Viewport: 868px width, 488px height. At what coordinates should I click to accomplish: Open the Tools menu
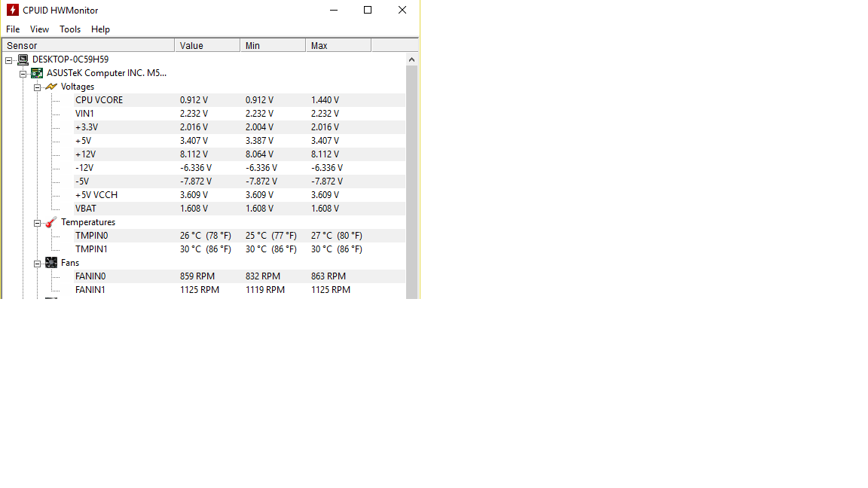[70, 29]
